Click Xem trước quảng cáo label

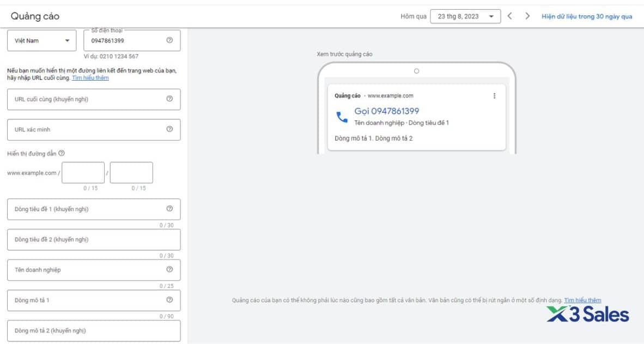[x=344, y=54]
